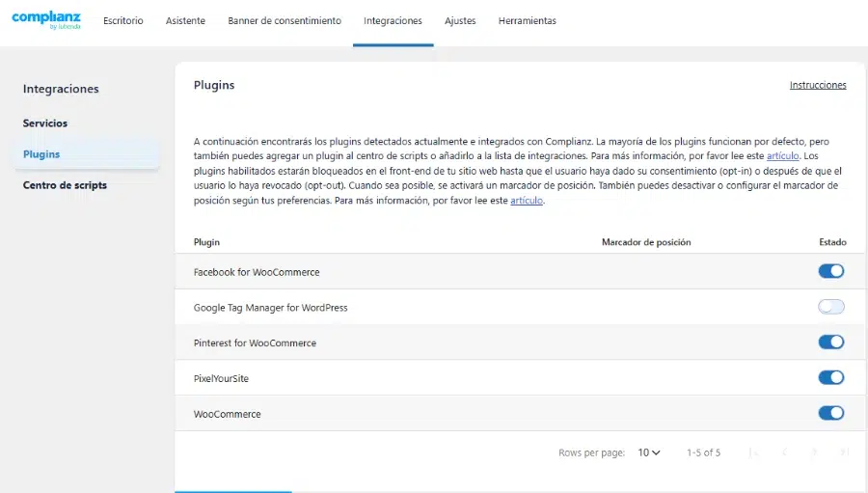
Task: Click the previous page pagination arrow
Action: 784,452
